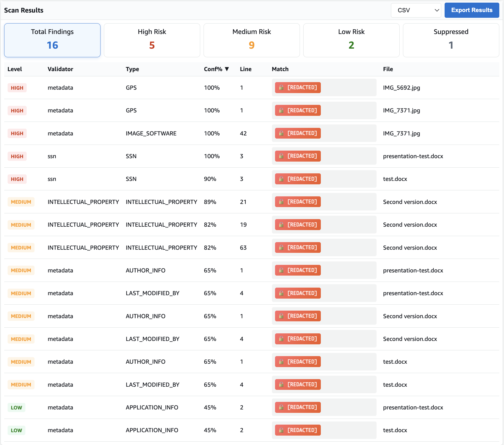Click lock icon in line 19 INTELLECTUAL_PROPERTY row

[x=281, y=225]
